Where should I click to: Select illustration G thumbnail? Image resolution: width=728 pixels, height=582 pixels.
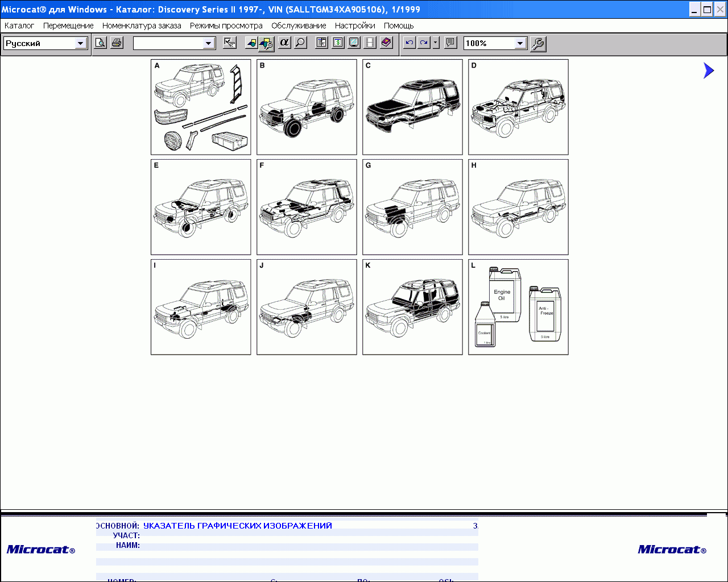point(412,207)
